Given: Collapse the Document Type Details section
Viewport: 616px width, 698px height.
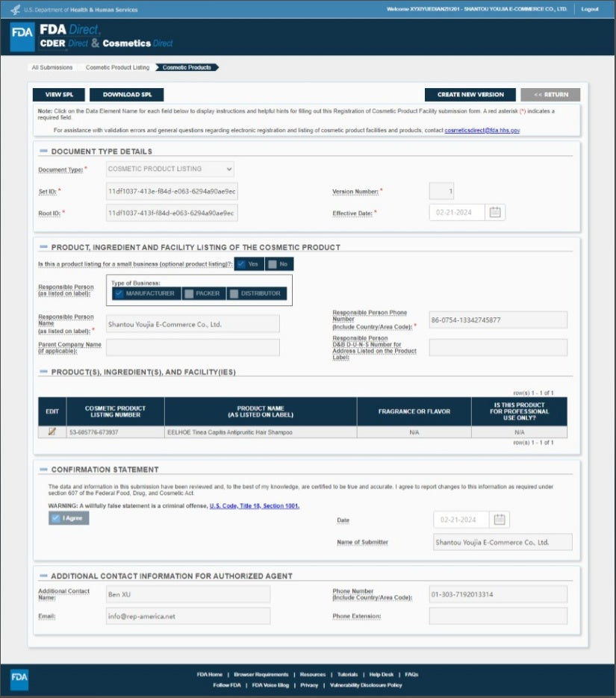Looking at the screenshot, I should point(43,152).
